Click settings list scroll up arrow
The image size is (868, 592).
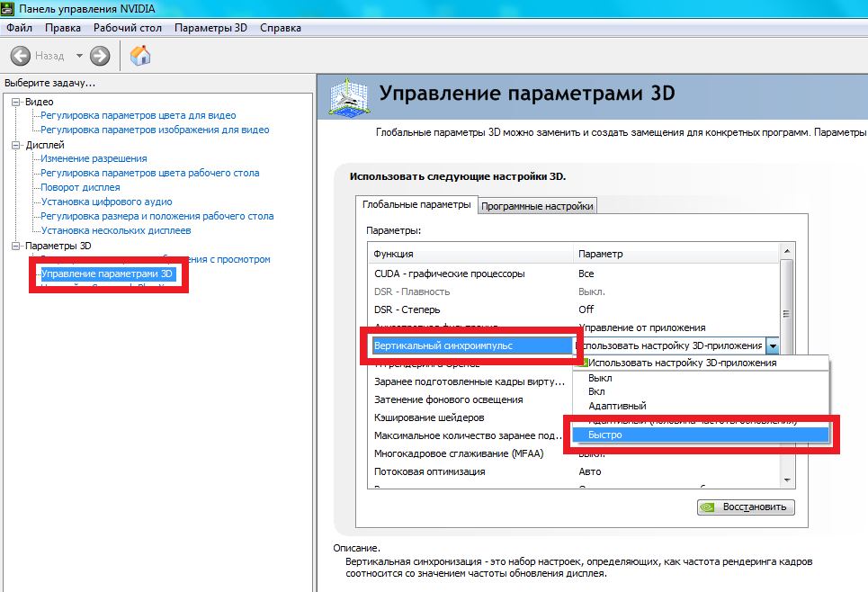click(x=787, y=251)
